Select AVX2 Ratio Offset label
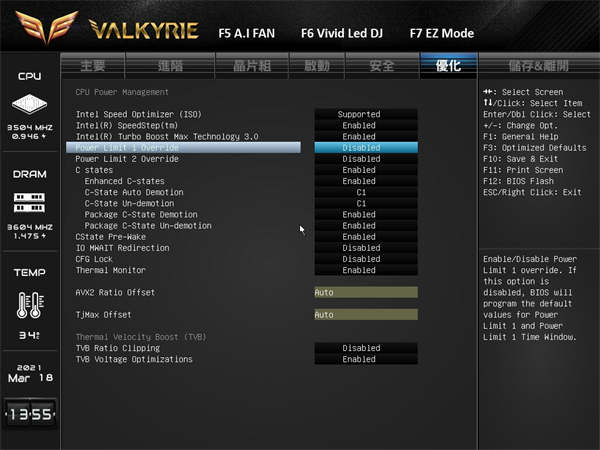Image resolution: width=600 pixels, height=450 pixels. pyautogui.click(x=115, y=292)
